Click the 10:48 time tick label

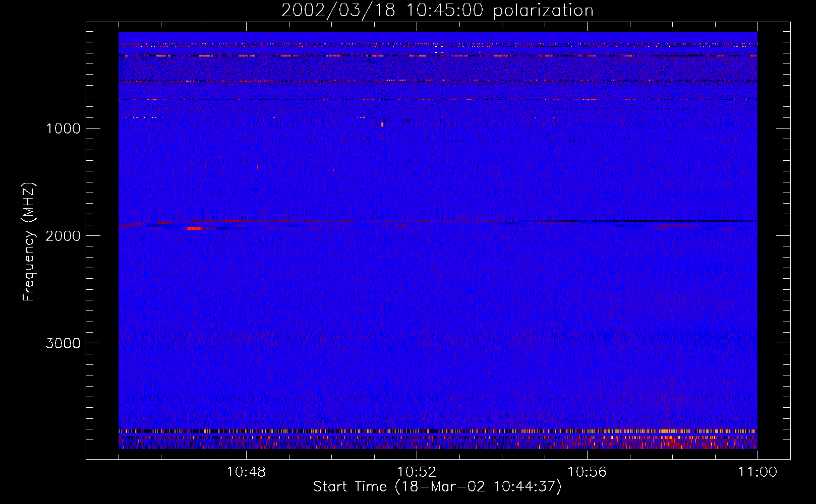coord(246,472)
